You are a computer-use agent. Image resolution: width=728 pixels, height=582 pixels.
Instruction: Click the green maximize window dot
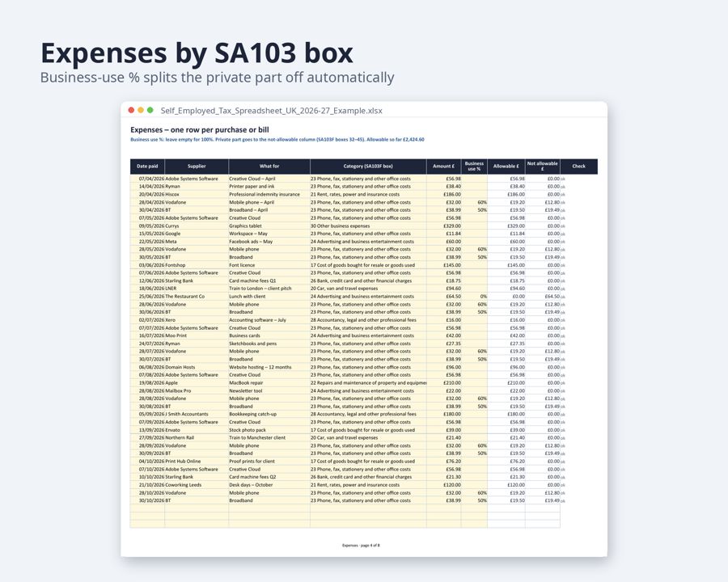[x=150, y=110]
